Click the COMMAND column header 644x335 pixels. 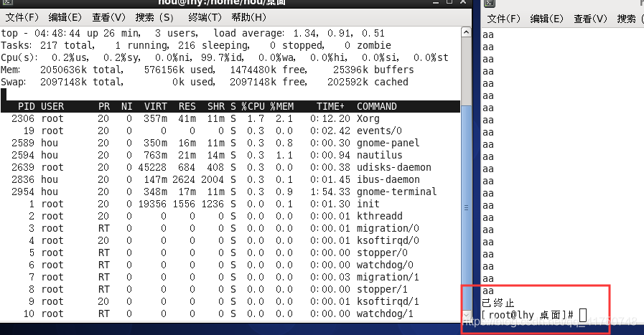[377, 106]
